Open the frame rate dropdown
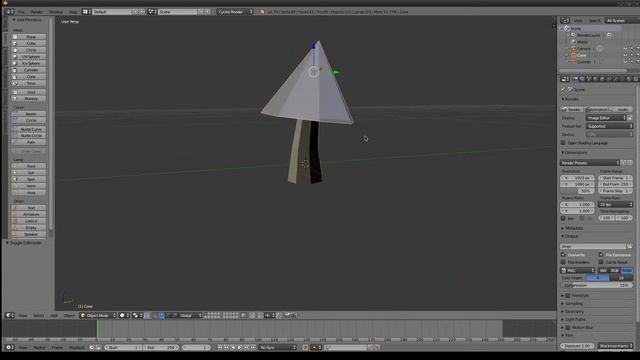Viewport: 640px width, 360px height. tap(616, 204)
